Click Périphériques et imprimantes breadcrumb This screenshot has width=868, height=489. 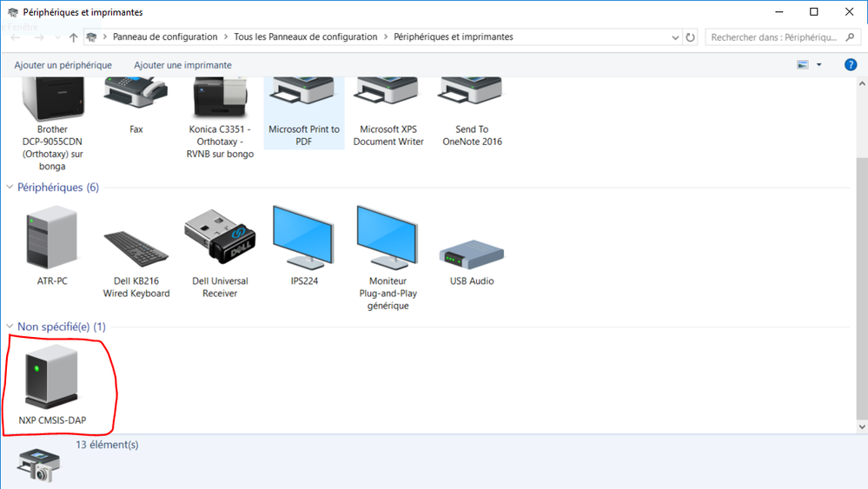(454, 37)
